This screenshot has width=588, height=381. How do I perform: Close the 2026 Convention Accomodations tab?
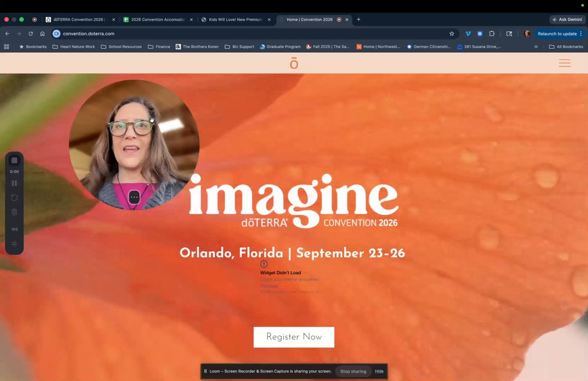point(191,20)
